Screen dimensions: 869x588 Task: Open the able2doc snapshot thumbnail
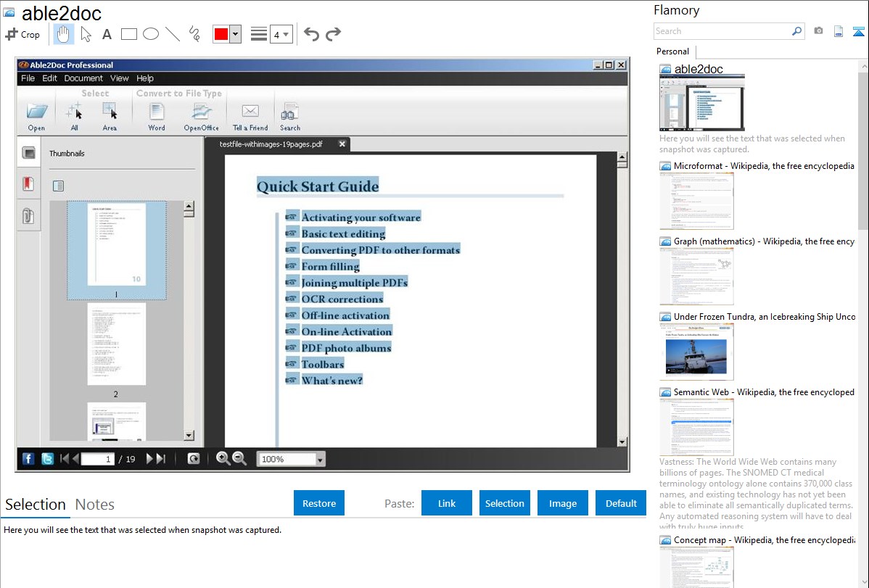click(x=701, y=102)
